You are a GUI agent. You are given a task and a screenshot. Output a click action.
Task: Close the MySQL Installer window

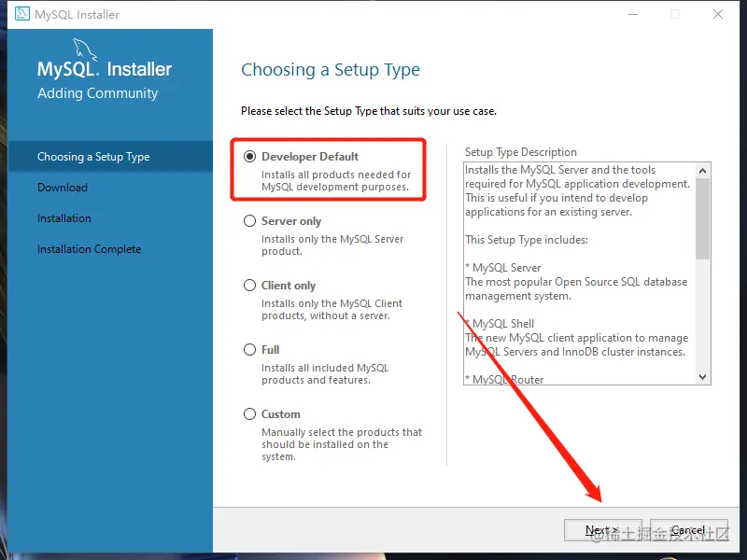[x=718, y=14]
